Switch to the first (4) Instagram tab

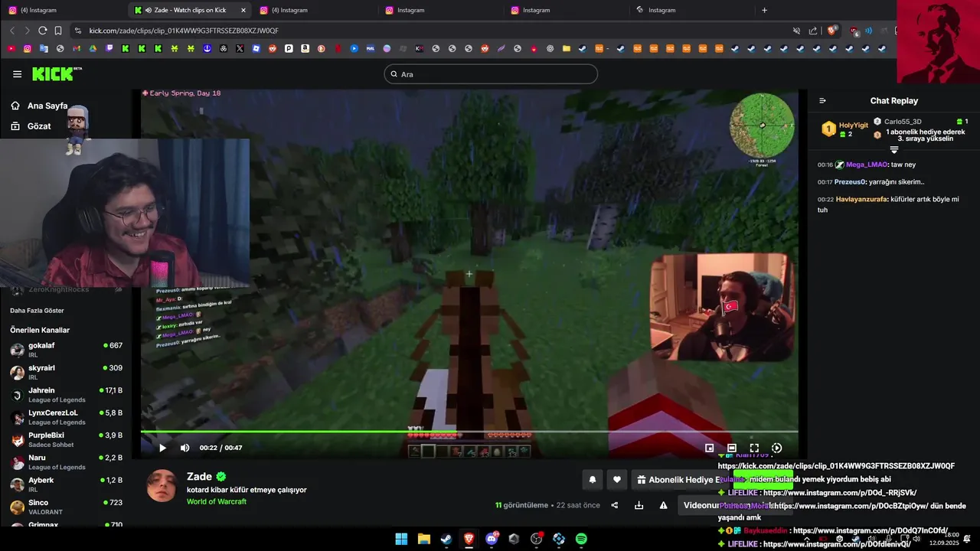click(65, 10)
